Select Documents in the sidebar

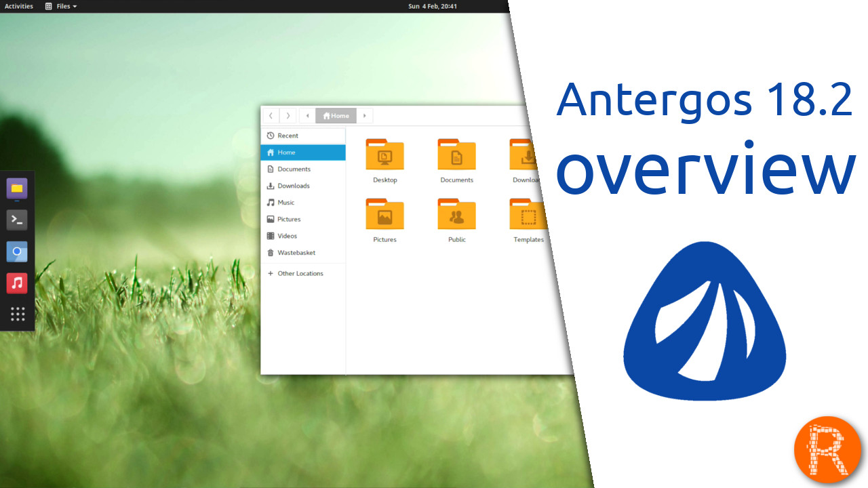[303, 169]
